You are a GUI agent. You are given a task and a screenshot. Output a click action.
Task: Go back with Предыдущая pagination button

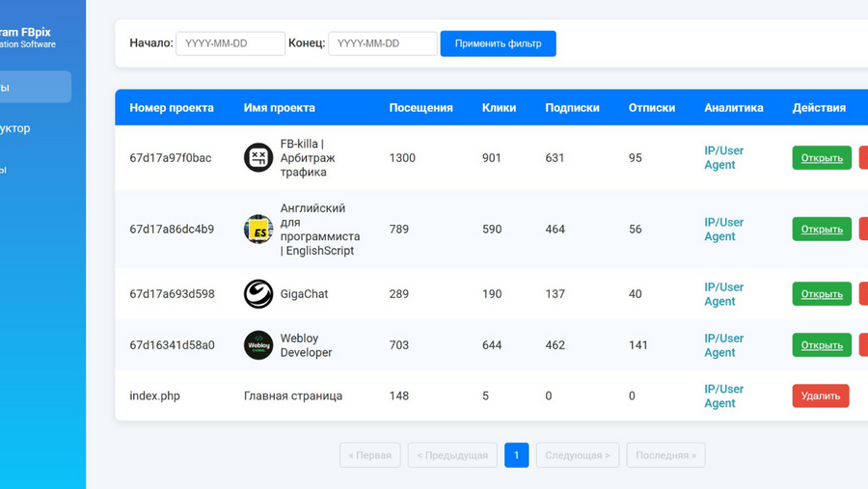point(452,455)
